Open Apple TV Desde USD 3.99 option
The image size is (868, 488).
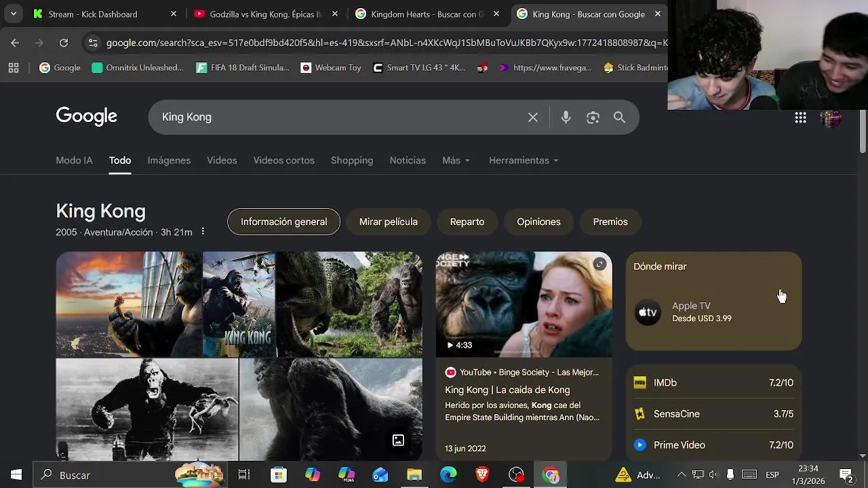pyautogui.click(x=713, y=312)
